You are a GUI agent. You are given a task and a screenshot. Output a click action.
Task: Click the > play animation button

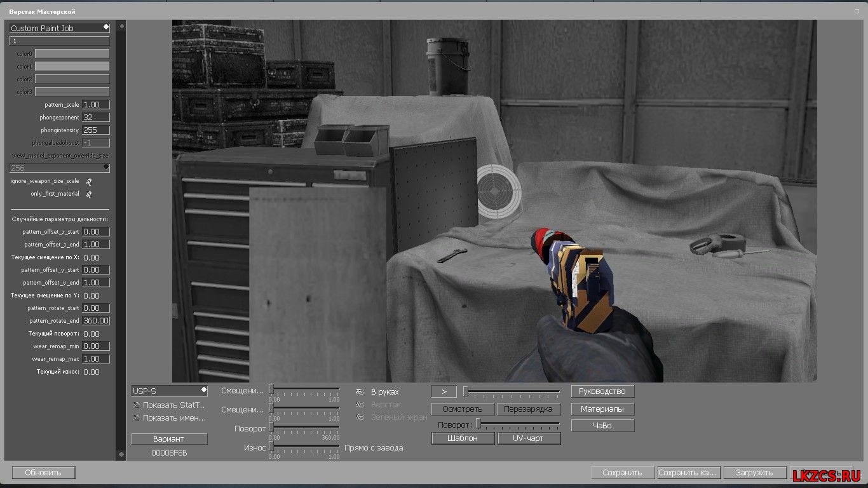coord(444,391)
